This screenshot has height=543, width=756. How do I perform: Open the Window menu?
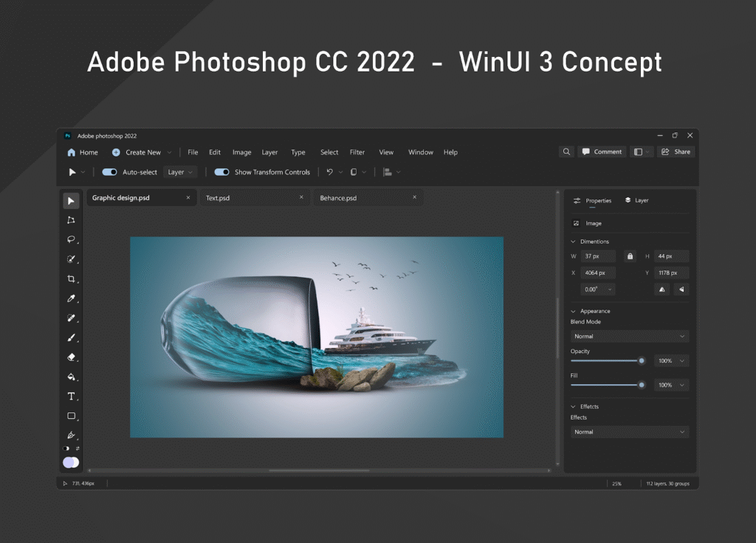point(420,152)
